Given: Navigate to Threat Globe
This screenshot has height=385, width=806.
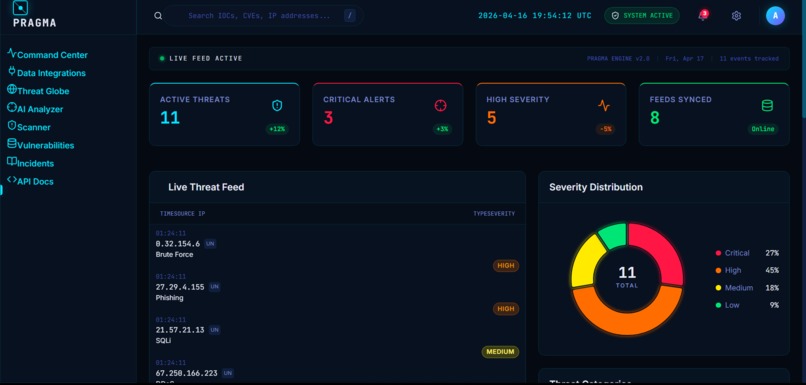Looking at the screenshot, I should click(x=43, y=91).
